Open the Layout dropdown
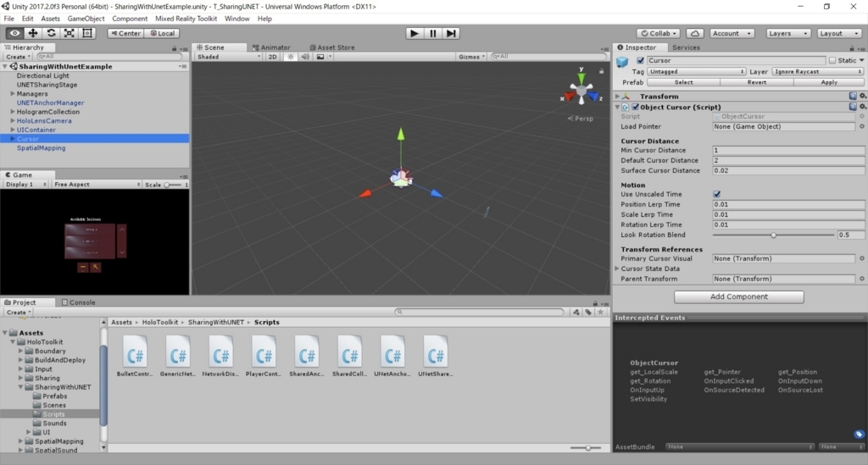The height and width of the screenshot is (465, 868). coord(839,33)
